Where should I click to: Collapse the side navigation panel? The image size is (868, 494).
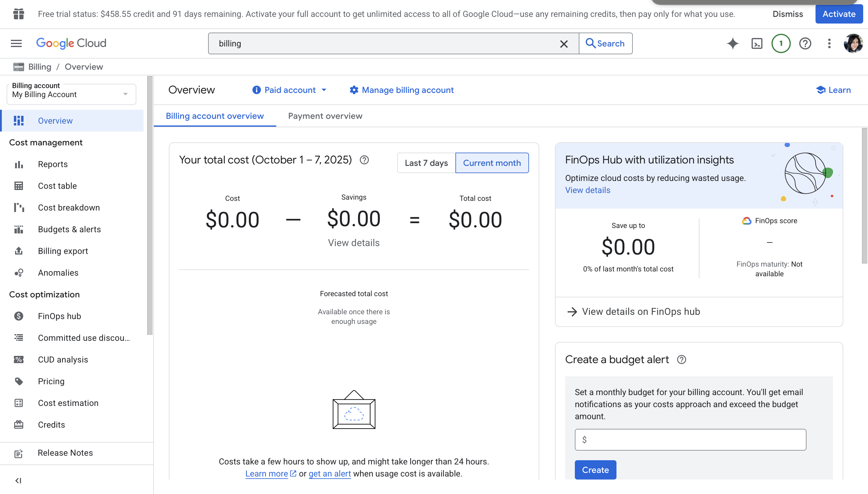(18, 480)
